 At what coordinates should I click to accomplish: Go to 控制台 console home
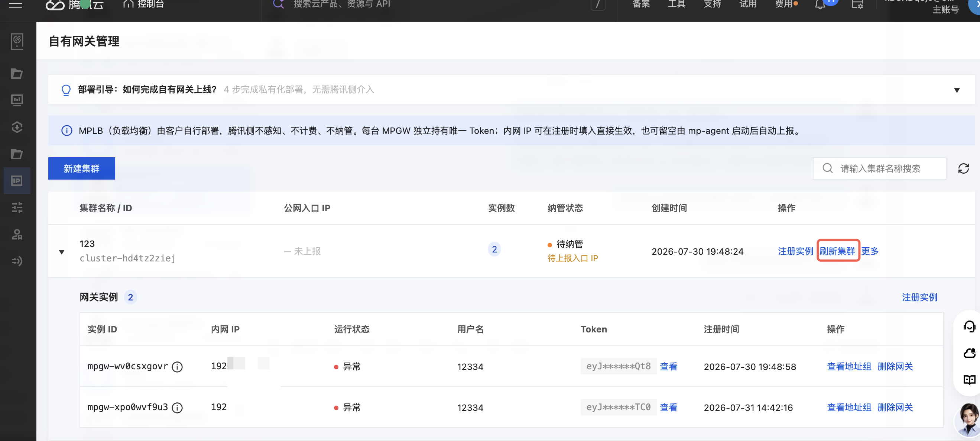144,4
